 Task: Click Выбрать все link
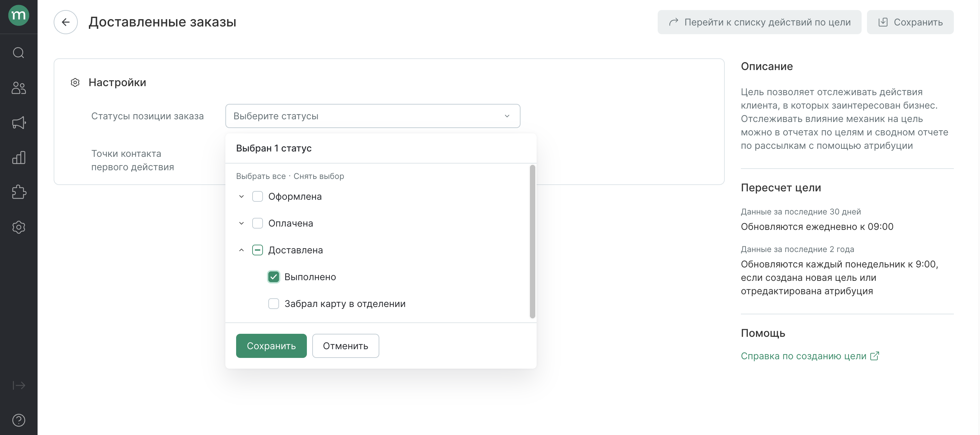pos(261,176)
